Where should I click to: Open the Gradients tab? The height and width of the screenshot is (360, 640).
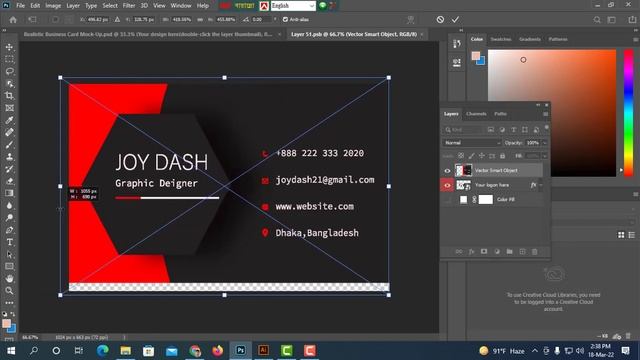click(530, 39)
